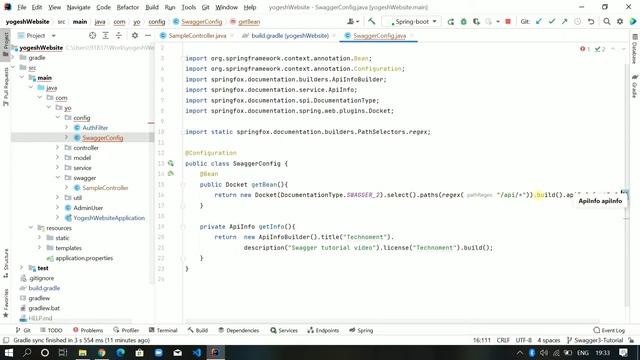Open the Refactor menu

pyautogui.click(x=128, y=7)
